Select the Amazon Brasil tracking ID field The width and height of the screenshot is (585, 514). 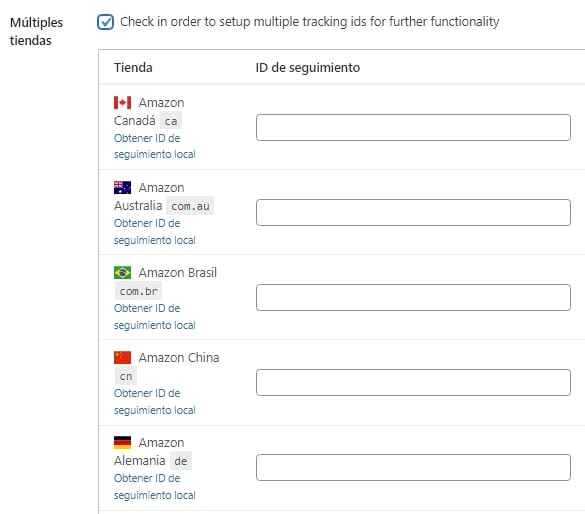tap(413, 298)
